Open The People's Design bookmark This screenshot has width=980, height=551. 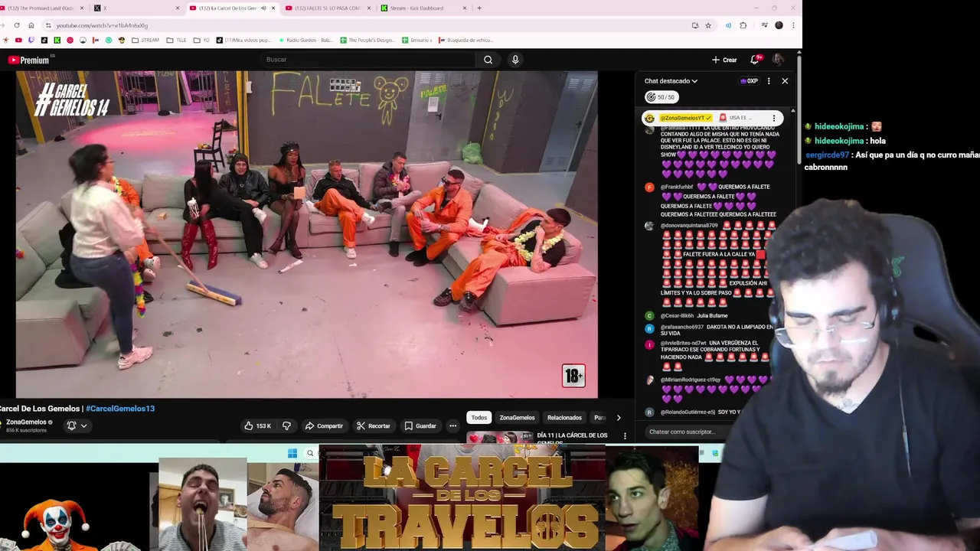click(368, 41)
